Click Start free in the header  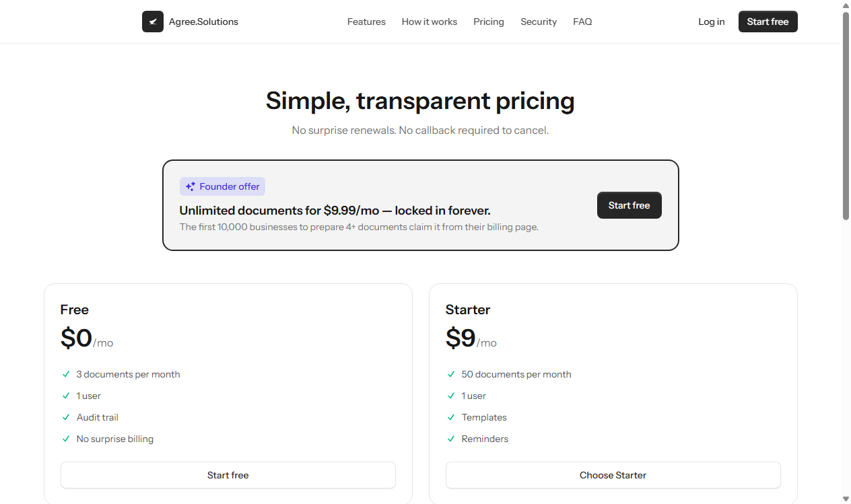coord(768,22)
